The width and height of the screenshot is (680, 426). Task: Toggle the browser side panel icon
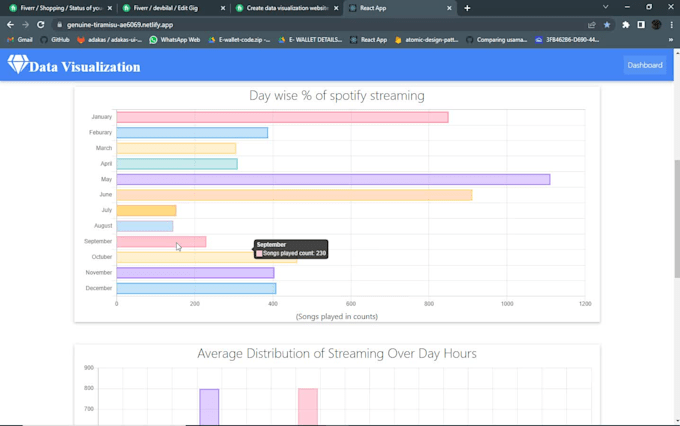pyautogui.click(x=641, y=25)
